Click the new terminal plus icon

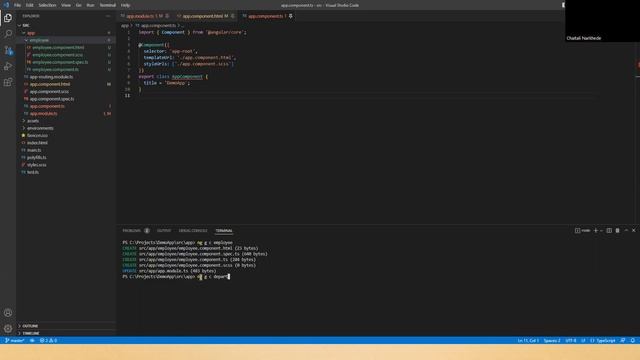596,231
